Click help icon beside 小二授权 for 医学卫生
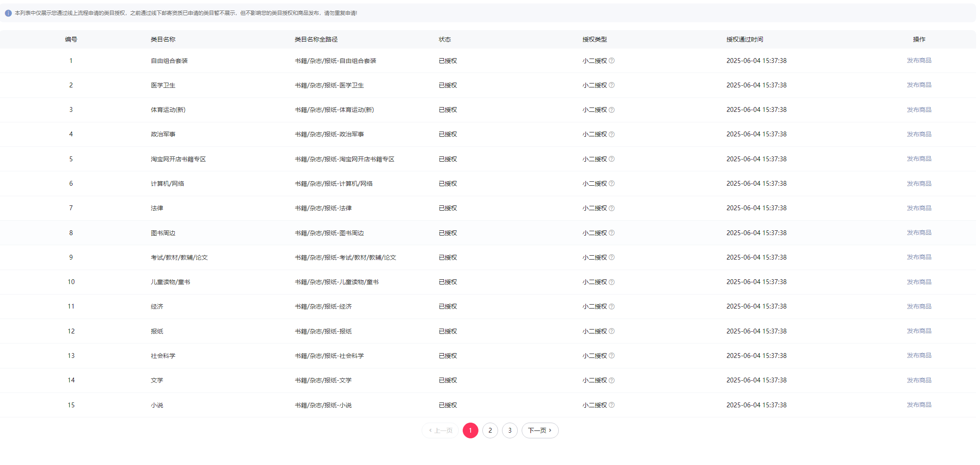The width and height of the screenshot is (980, 465). coord(612,85)
